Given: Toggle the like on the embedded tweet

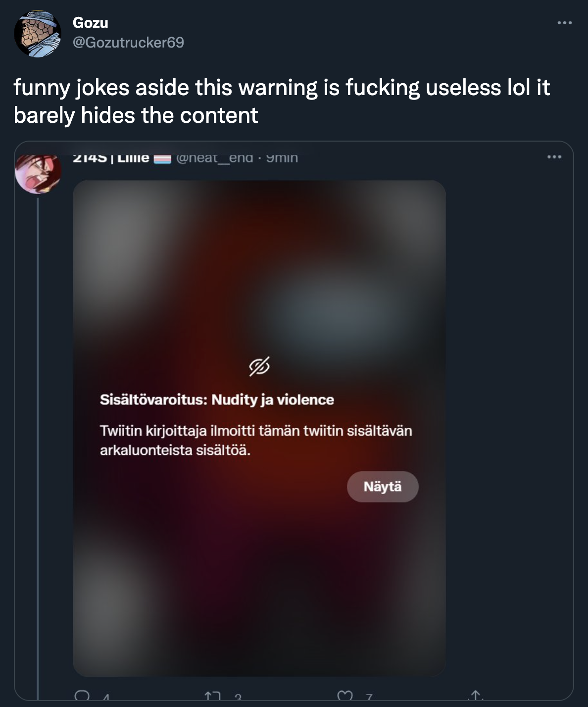Looking at the screenshot, I should (345, 696).
